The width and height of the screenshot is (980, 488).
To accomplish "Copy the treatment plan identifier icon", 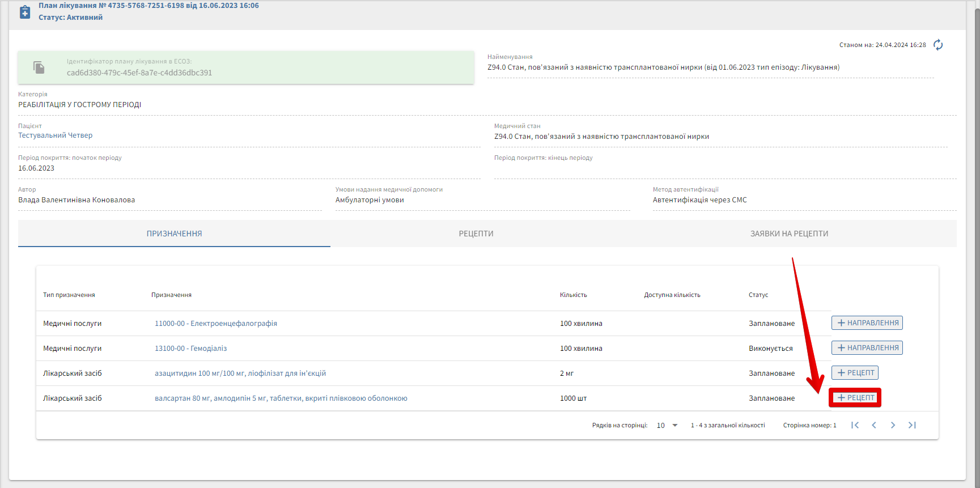I will point(39,68).
